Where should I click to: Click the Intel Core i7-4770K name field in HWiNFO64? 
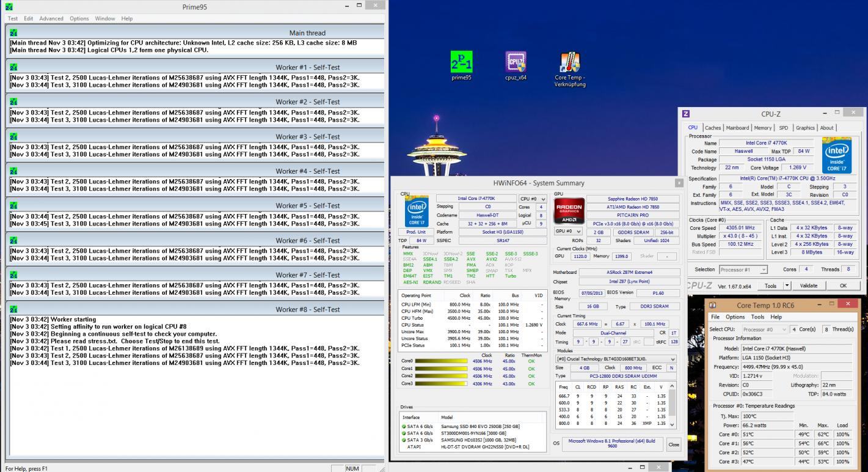click(x=476, y=199)
